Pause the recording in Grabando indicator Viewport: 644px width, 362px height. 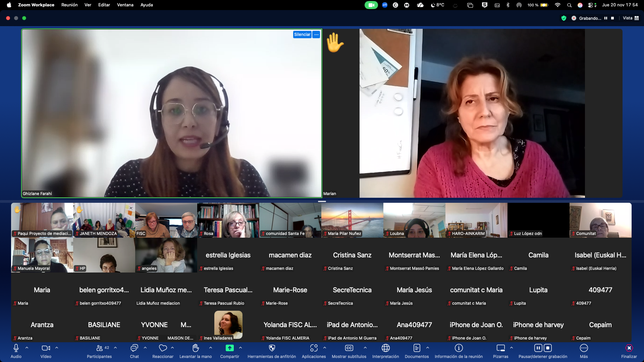[x=606, y=18]
